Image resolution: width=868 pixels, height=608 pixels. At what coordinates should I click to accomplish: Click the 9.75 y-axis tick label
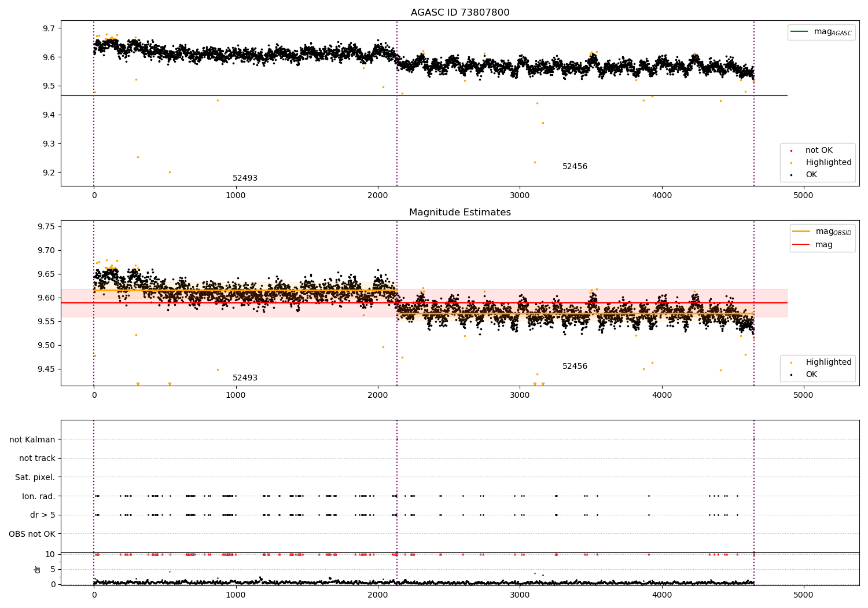[47, 226]
